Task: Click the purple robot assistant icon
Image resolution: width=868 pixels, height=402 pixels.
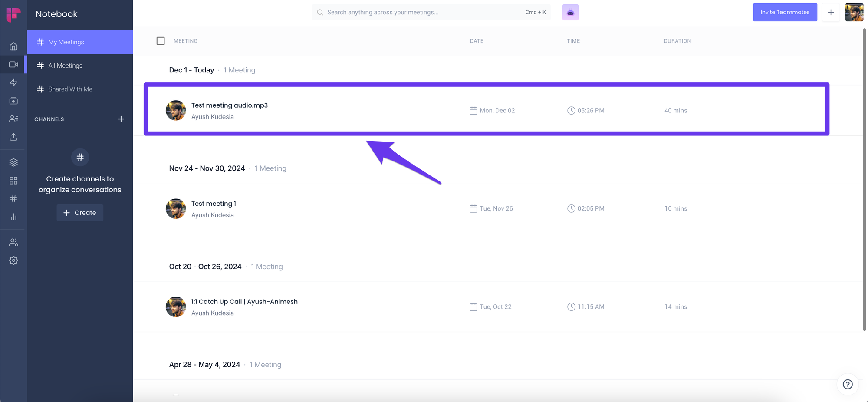Action: click(570, 12)
